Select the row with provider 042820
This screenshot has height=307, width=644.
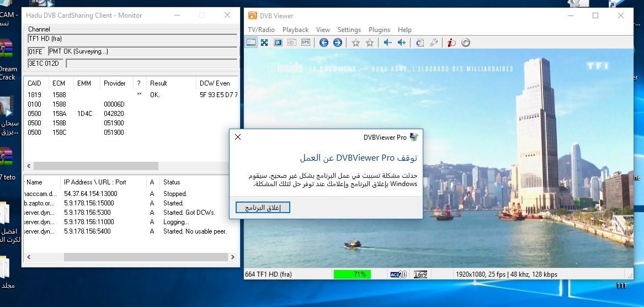point(131,113)
